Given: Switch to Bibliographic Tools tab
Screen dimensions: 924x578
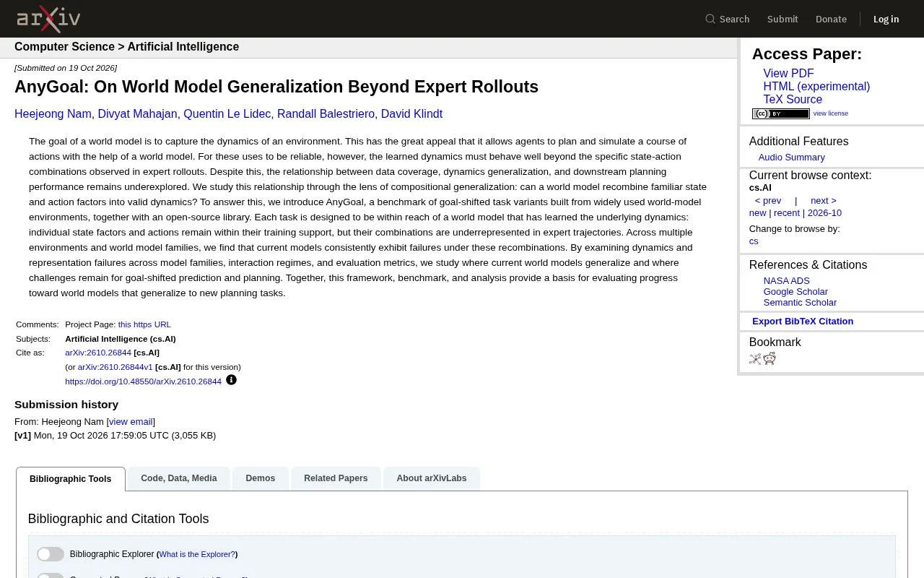Looking at the screenshot, I should [71, 479].
